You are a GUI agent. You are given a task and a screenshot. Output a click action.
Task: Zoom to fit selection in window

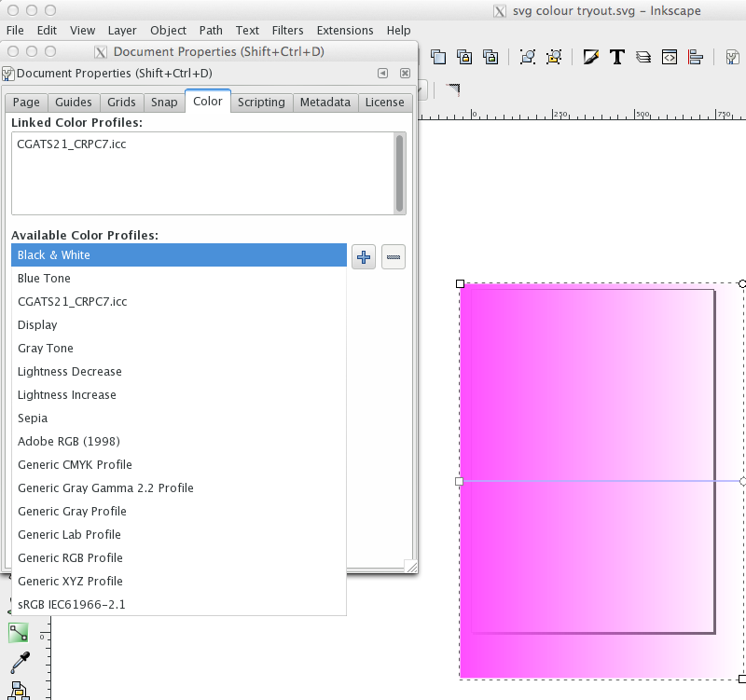point(527,58)
